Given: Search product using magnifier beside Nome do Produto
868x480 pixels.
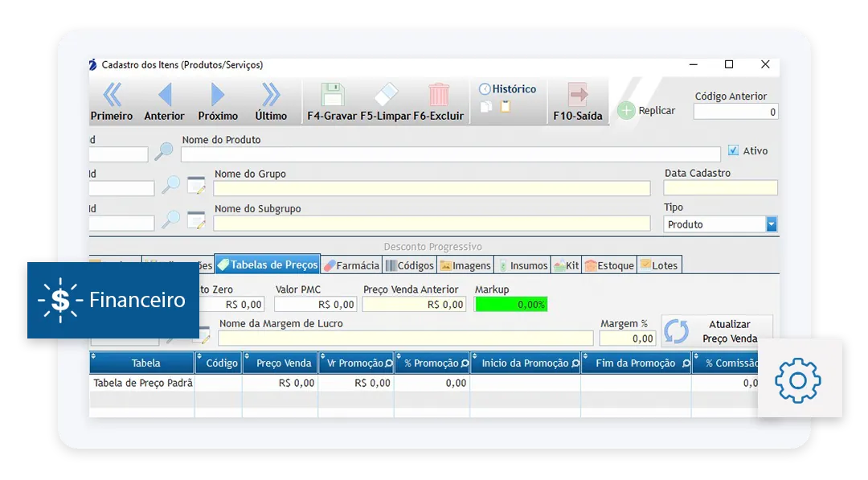Looking at the screenshot, I should click(x=163, y=152).
